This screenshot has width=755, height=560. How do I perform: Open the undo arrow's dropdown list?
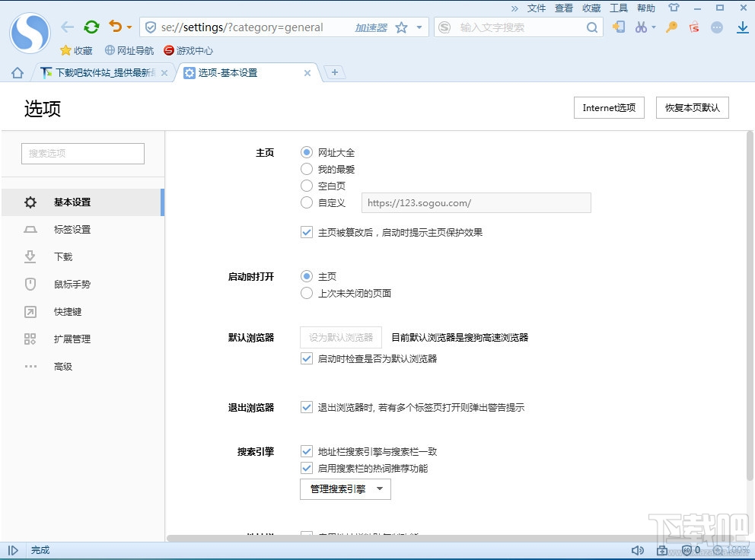point(129,27)
